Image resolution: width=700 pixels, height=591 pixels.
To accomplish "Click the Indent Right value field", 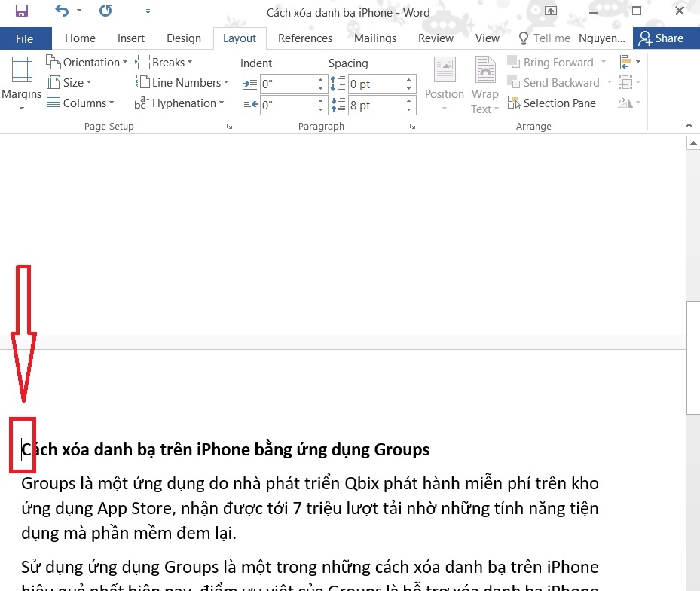I will click(288, 105).
